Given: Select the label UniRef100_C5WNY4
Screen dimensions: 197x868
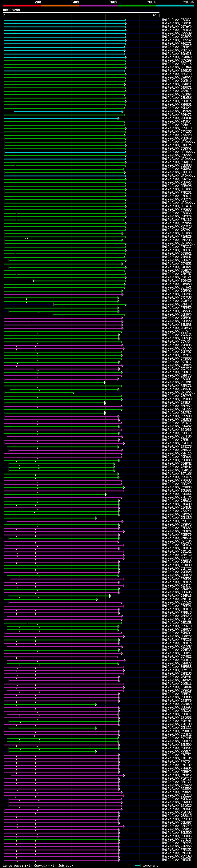Looking at the screenshot, I should pyautogui.click(x=177, y=531).
